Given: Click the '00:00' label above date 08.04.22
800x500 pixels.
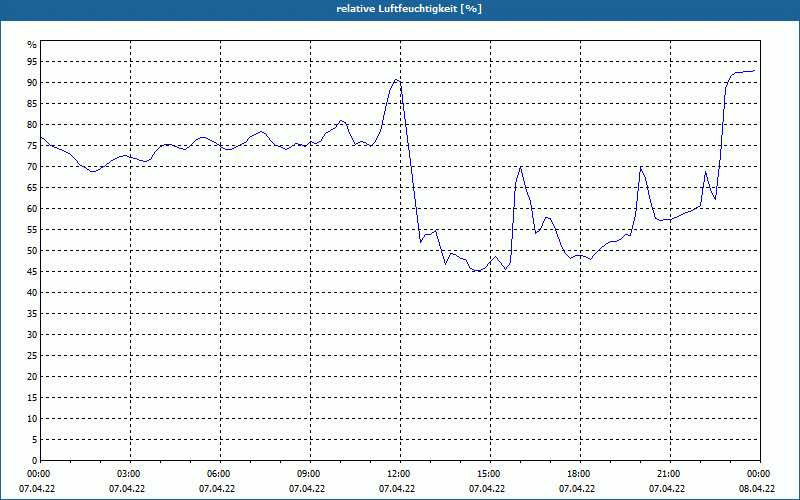Looking at the screenshot, I should click(x=760, y=474).
